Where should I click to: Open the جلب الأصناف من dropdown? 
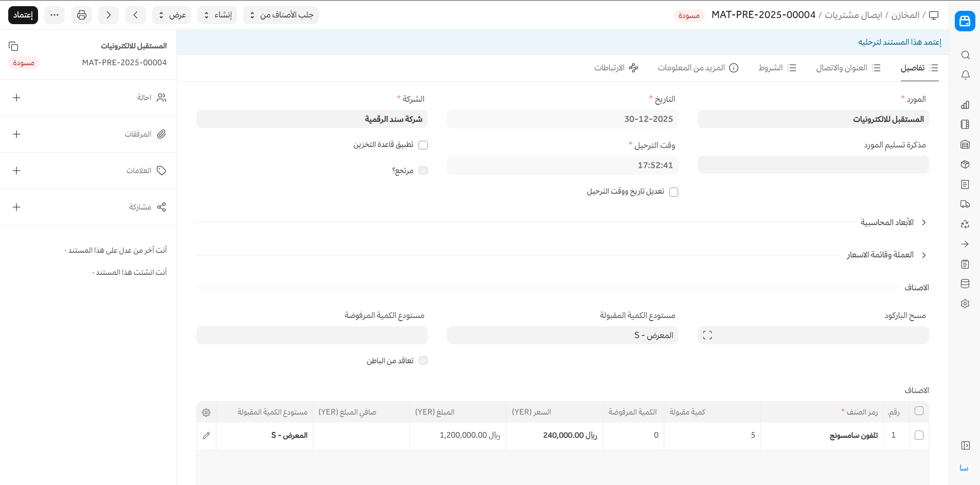tap(281, 15)
